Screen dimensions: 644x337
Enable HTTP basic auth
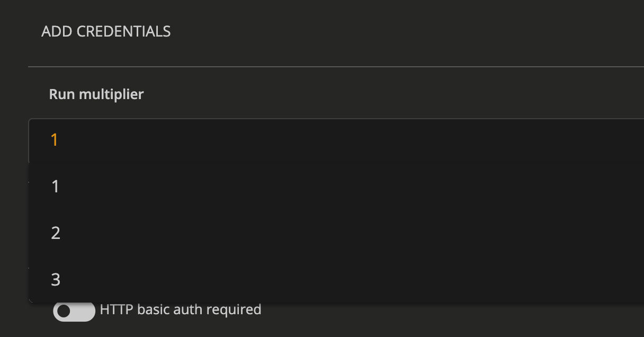tap(74, 311)
